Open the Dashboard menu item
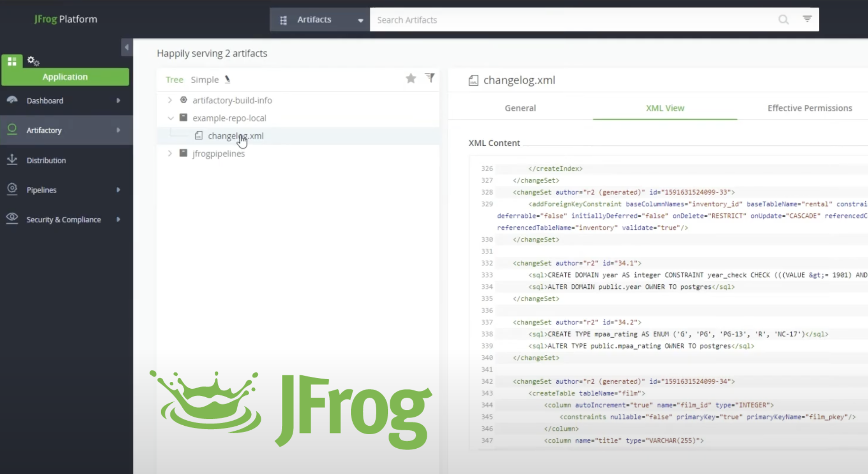Image resolution: width=868 pixels, height=474 pixels. point(66,100)
